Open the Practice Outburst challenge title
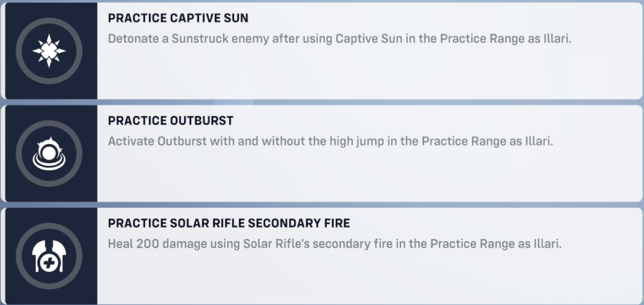The image size is (644, 305). click(170, 121)
